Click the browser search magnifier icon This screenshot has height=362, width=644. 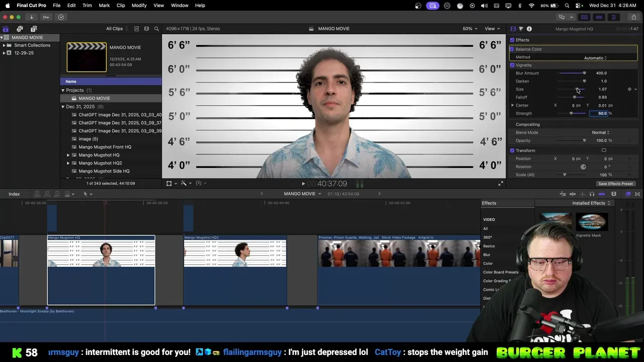click(156, 29)
